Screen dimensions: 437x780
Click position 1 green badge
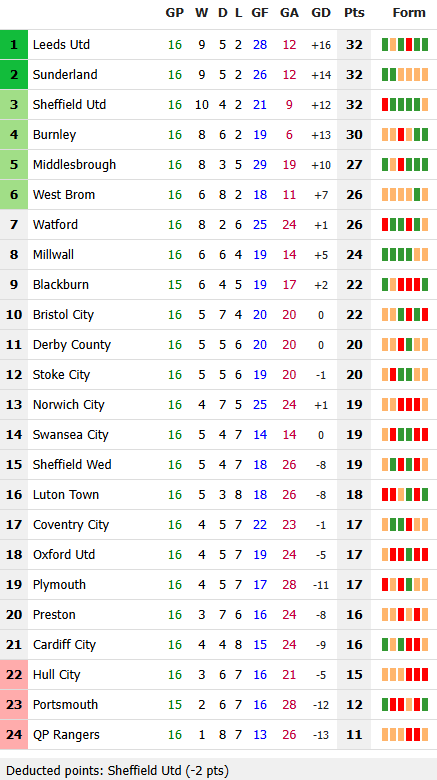(x=14, y=45)
